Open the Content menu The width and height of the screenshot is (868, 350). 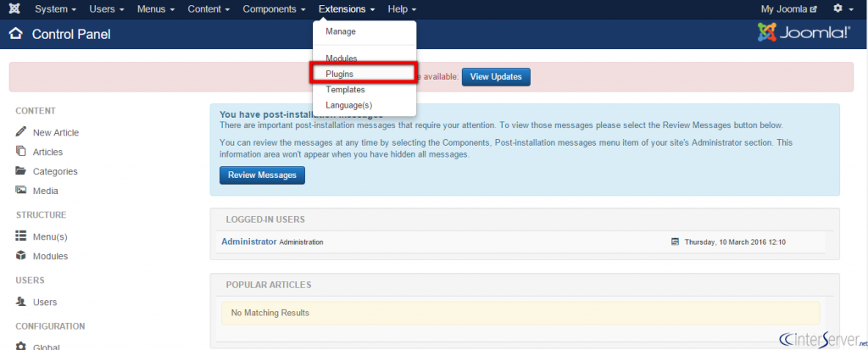209,9
